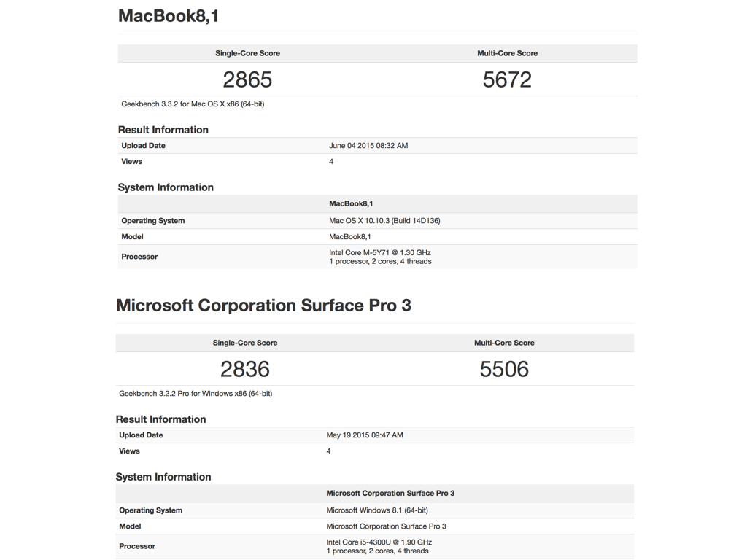Click the MacBook8,1 system table header
Screen dimensions: 747x560
click(x=351, y=204)
